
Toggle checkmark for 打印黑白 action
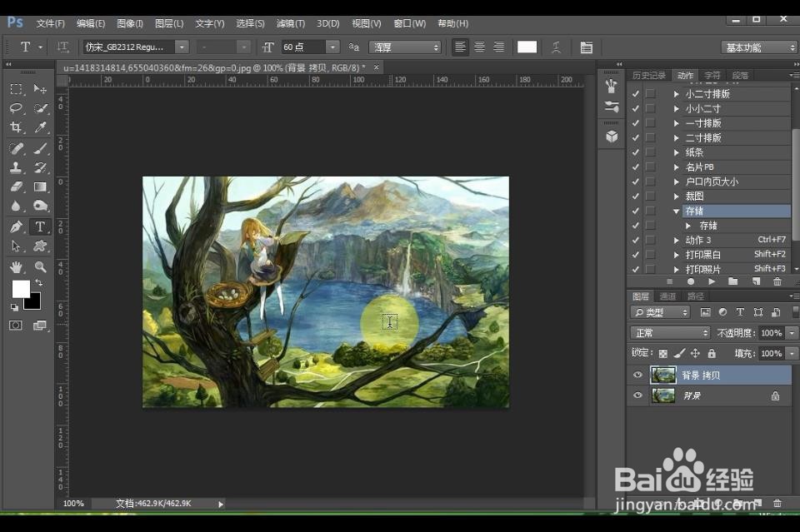(x=636, y=254)
